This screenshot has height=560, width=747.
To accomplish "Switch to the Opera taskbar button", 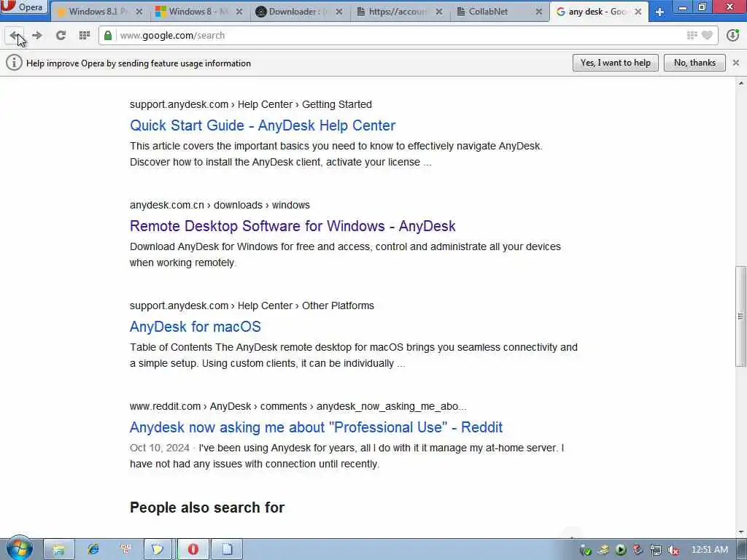I will 193,550.
